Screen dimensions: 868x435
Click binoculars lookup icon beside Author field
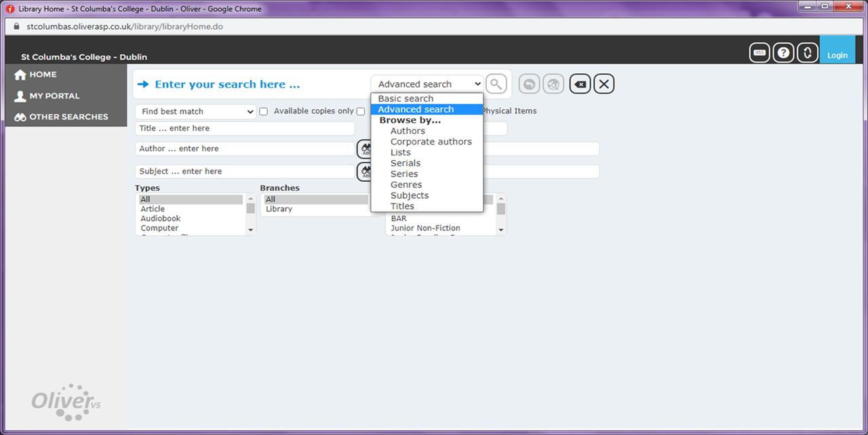coord(364,149)
